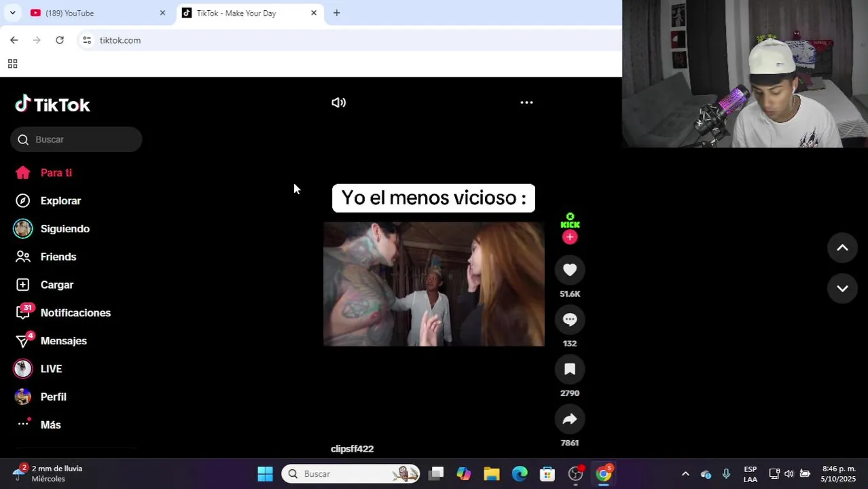Click the battery tray icon

[x=805, y=474]
